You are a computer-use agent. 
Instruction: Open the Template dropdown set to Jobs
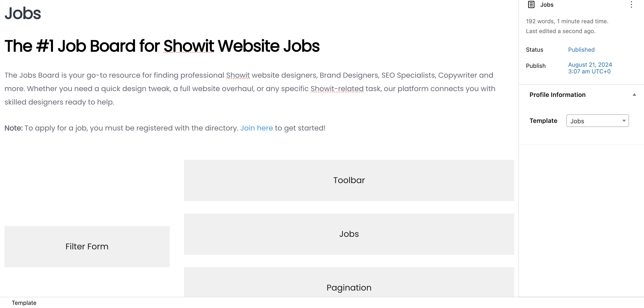597,121
